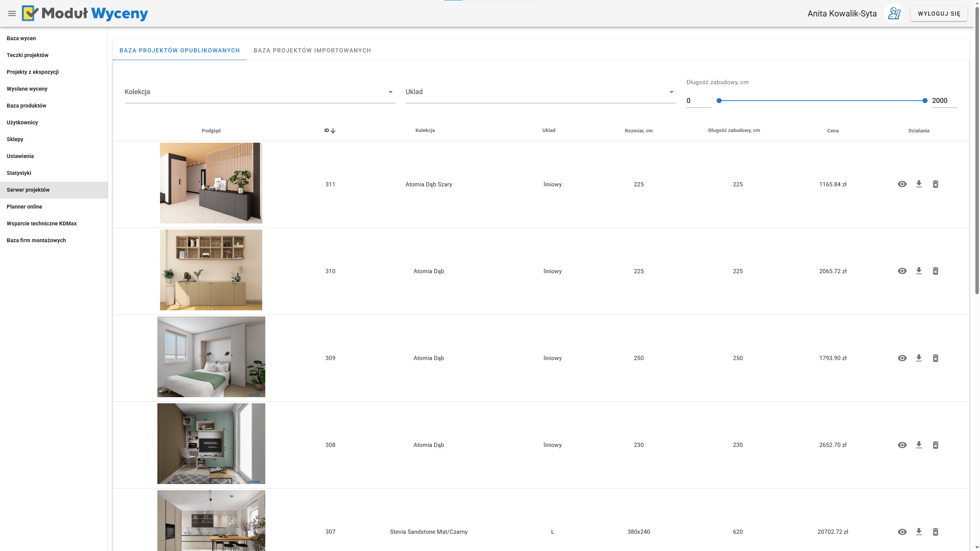Open the hamburger menu icon

click(x=12, y=13)
